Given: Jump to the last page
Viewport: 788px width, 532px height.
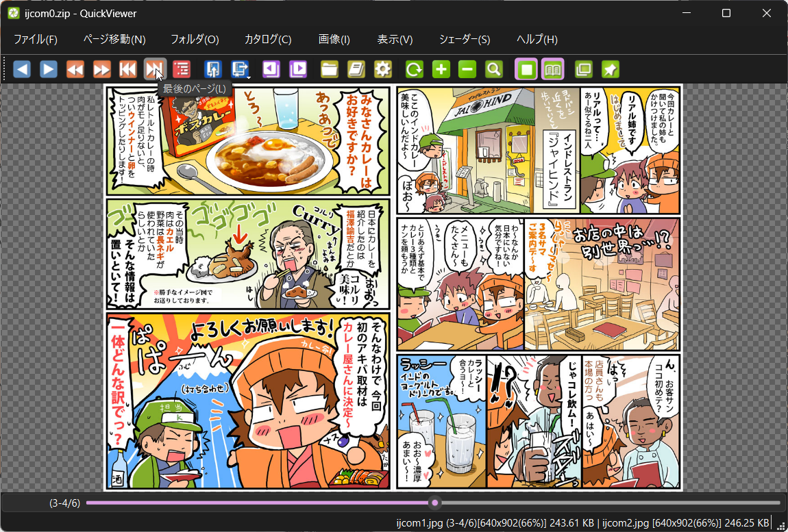Looking at the screenshot, I should 156,69.
